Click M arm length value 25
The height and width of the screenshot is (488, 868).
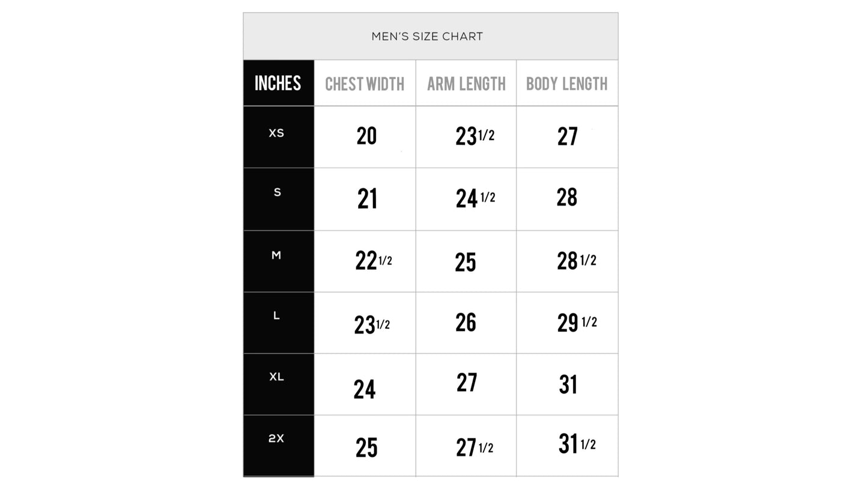466,262
